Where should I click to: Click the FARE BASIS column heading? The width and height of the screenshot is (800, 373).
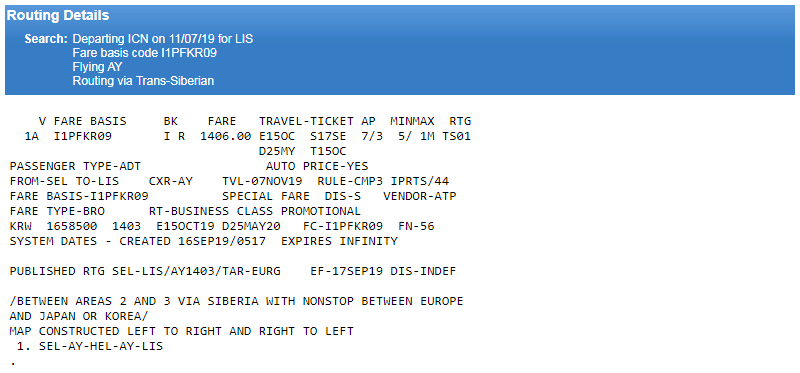coord(90,121)
